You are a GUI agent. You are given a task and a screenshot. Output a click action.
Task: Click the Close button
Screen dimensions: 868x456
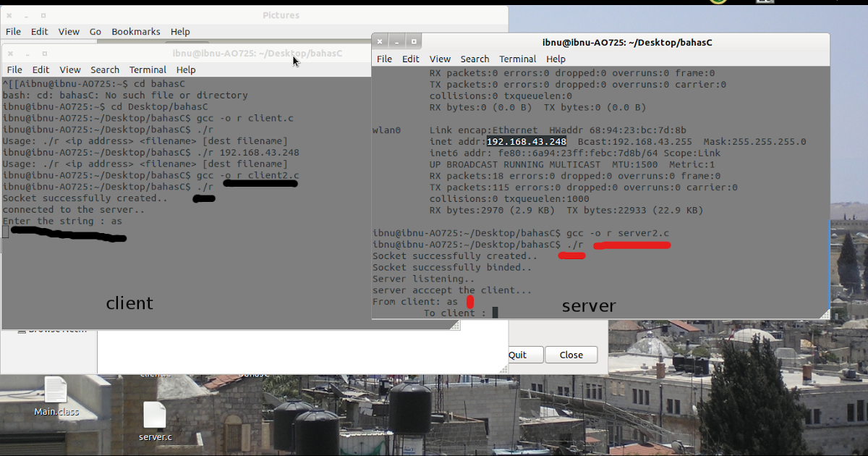571,355
